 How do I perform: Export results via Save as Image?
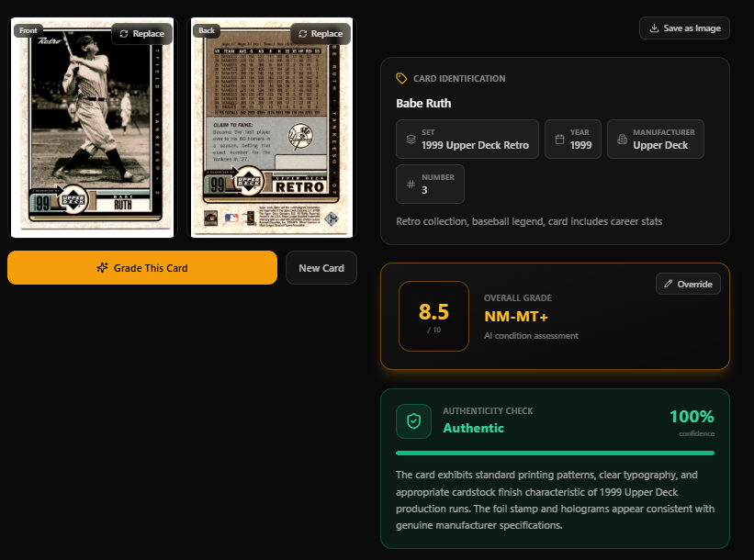[x=684, y=28]
